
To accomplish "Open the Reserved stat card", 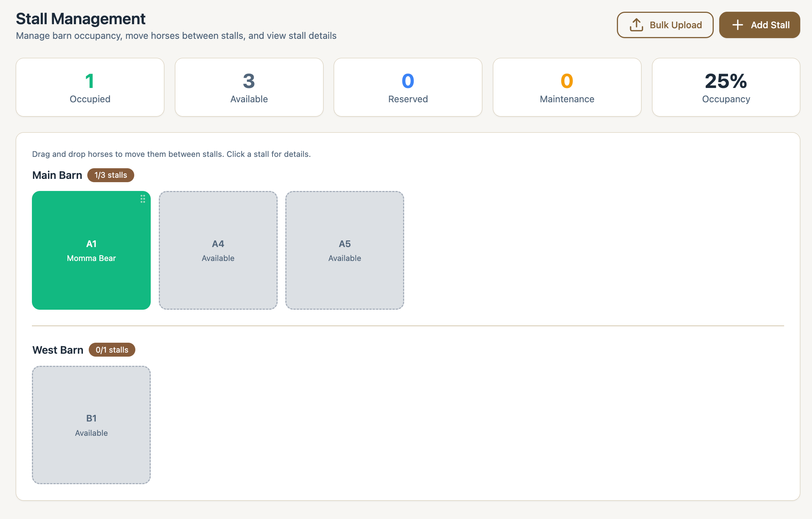I will tap(408, 87).
